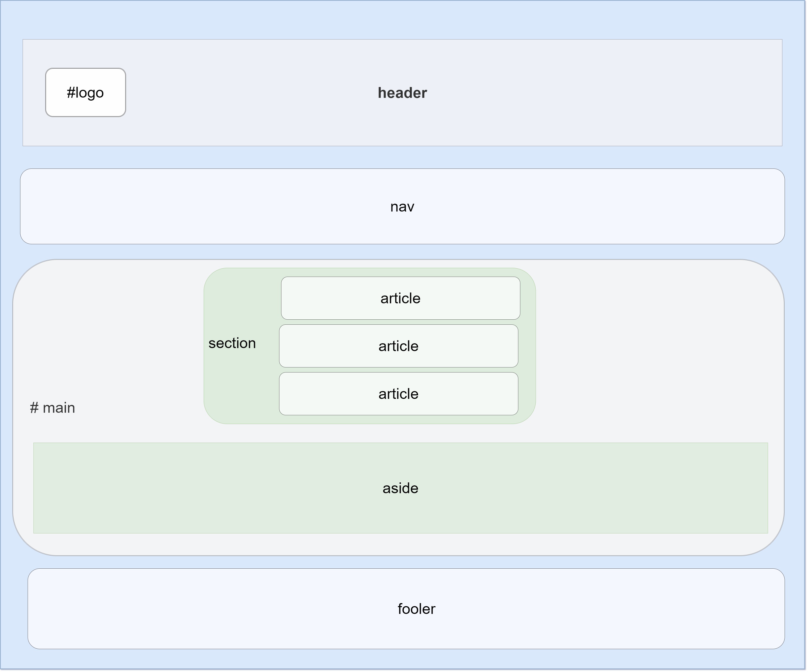The image size is (808, 672).
Task: Click article text in the second article
Action: 398,346
